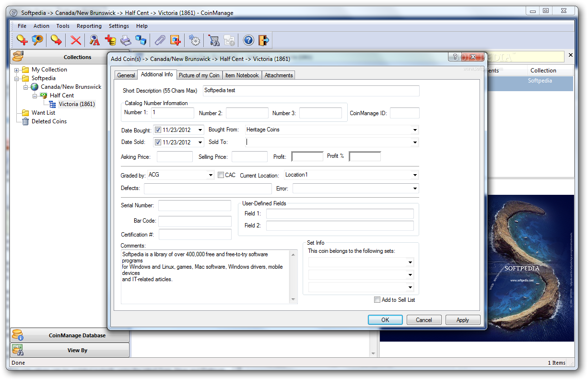Open the Sold To dropdown

point(414,142)
